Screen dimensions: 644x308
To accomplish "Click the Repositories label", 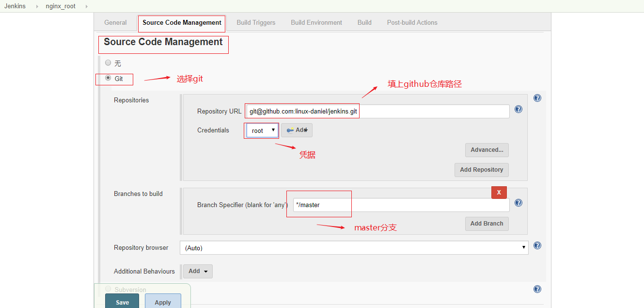I will coord(131,100).
